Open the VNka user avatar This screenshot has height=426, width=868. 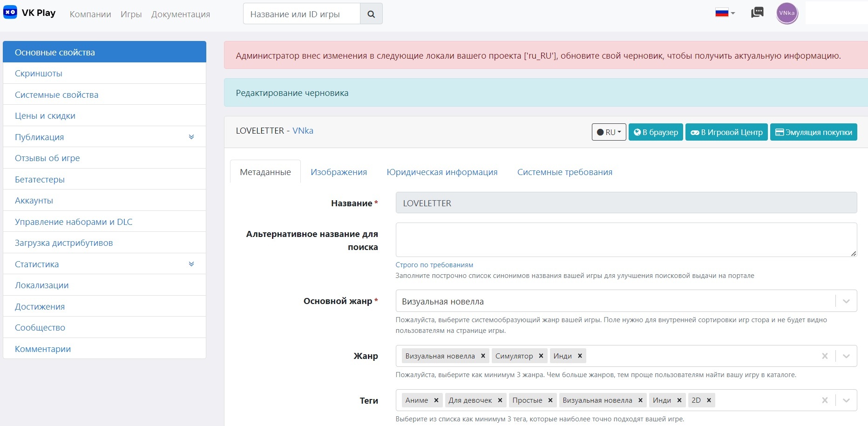tap(787, 13)
